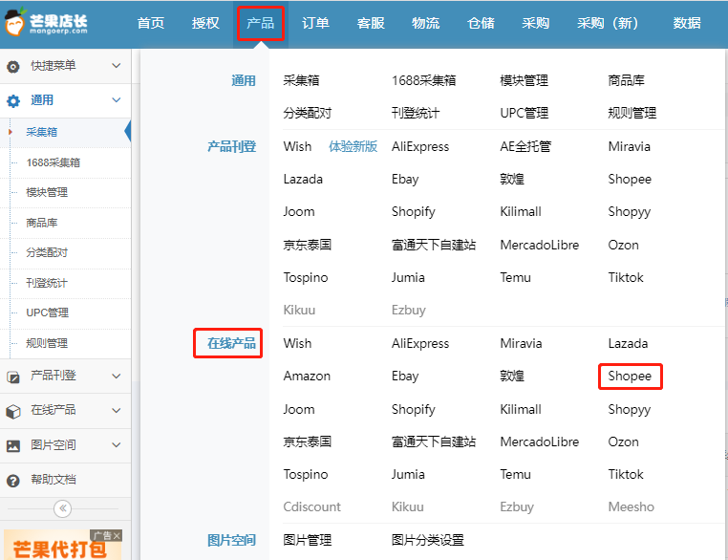Open the 授权 top menu
728x560 pixels.
click(x=205, y=23)
